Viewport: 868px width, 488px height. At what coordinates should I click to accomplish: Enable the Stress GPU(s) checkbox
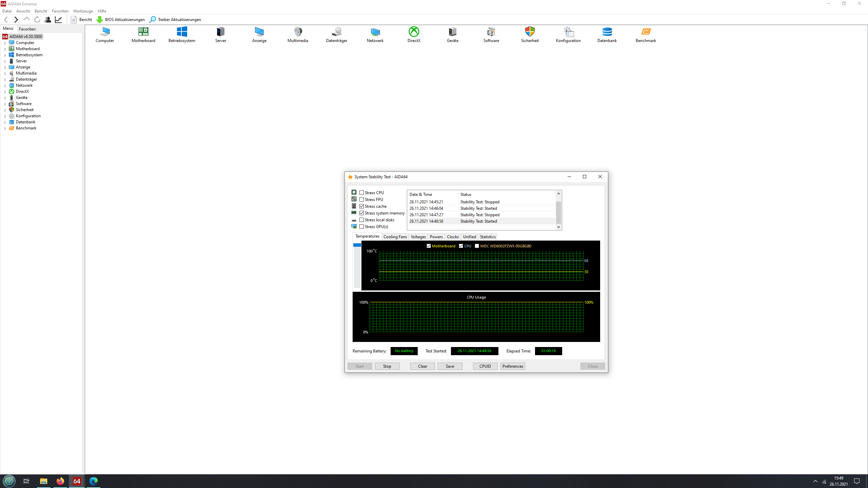pos(362,227)
